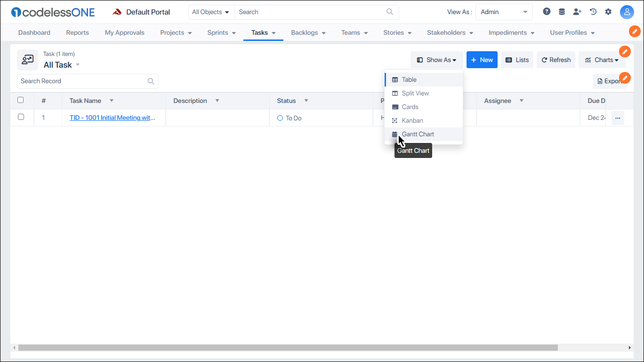This screenshot has width=644, height=362.
Task: Click the invite user icon
Action: [577, 11]
